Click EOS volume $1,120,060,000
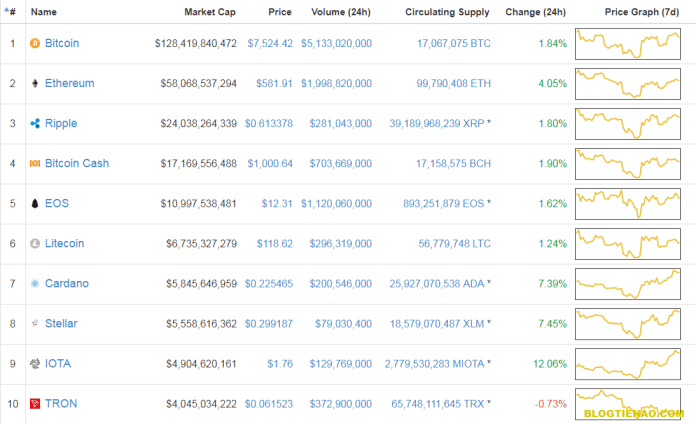This screenshot has width=696, height=424. click(x=336, y=204)
